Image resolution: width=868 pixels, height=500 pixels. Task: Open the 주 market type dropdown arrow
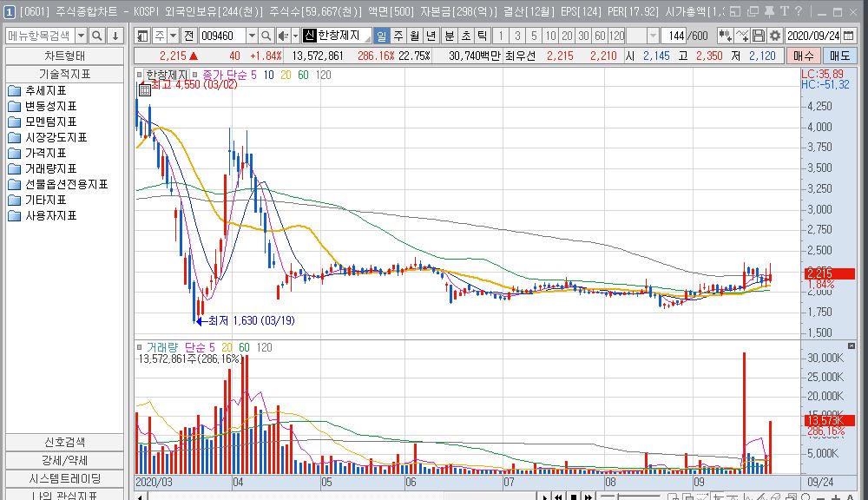(x=174, y=36)
